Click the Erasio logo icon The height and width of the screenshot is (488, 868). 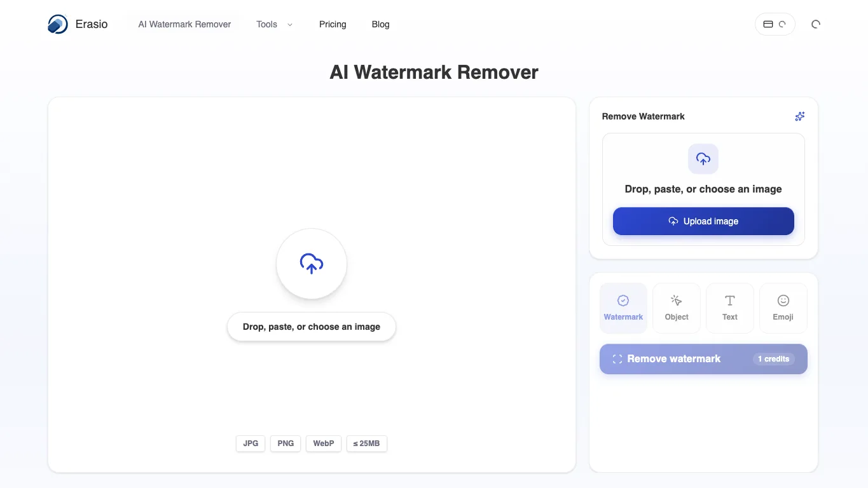[x=58, y=24]
